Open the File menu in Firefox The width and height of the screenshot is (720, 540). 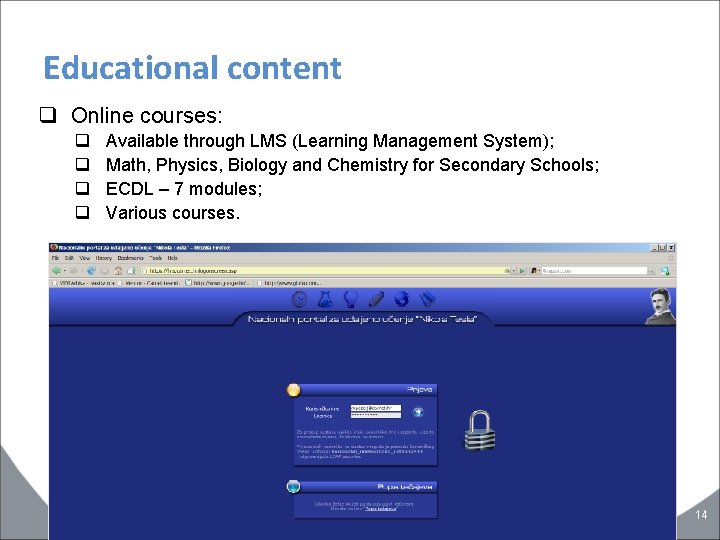click(56, 258)
